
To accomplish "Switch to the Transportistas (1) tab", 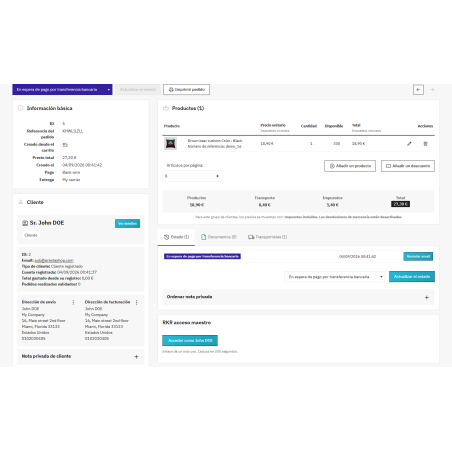I will [267, 237].
